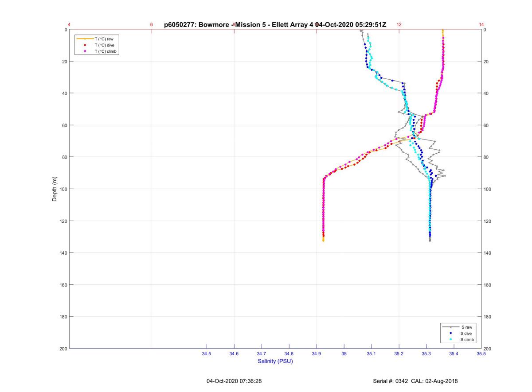Click depth tick '180' on the left axis
Viewport: 532px width, 392px height.
(x=63, y=317)
